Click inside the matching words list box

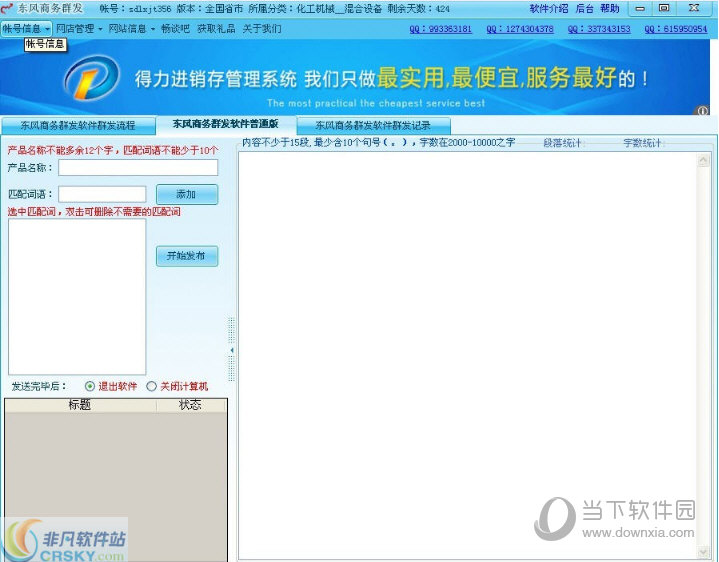pyautogui.click(x=77, y=297)
